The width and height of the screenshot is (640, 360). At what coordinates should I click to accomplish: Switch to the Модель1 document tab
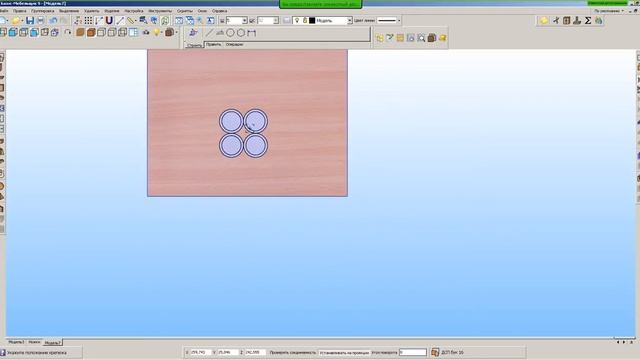tap(16, 342)
